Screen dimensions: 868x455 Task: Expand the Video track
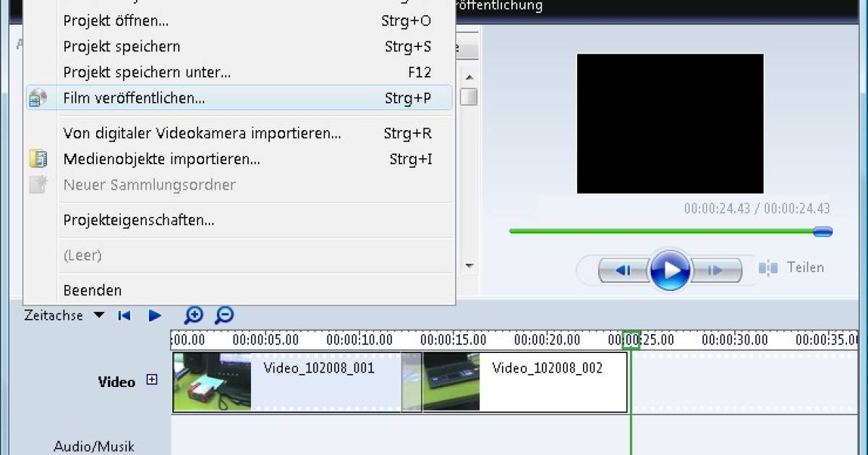pos(151,378)
